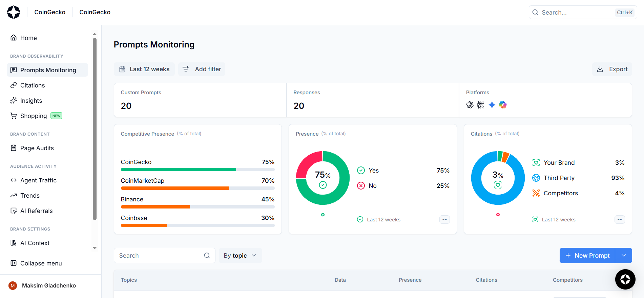
Task: Click the check icon inside the Presence donut
Action: pos(323,185)
